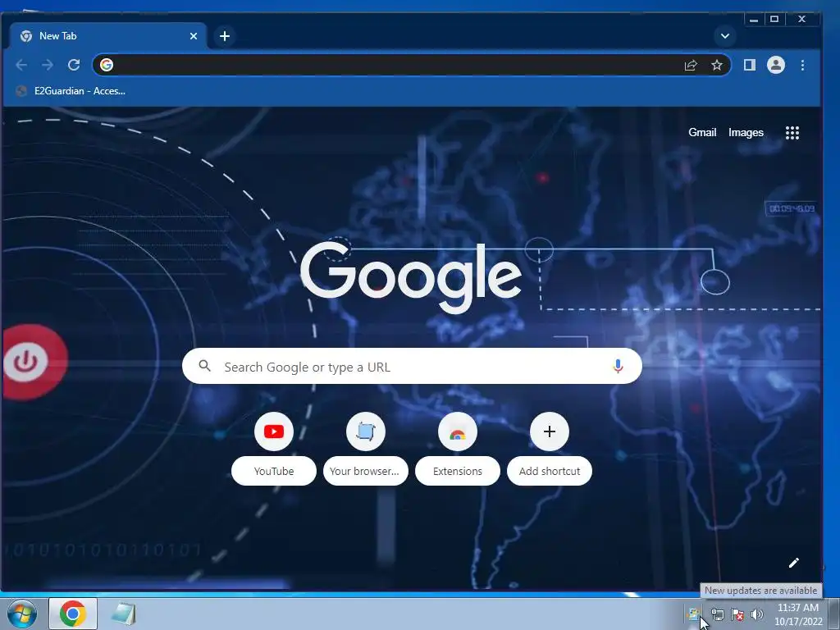Open the Chrome side panel
840x630 pixels.
pos(750,66)
